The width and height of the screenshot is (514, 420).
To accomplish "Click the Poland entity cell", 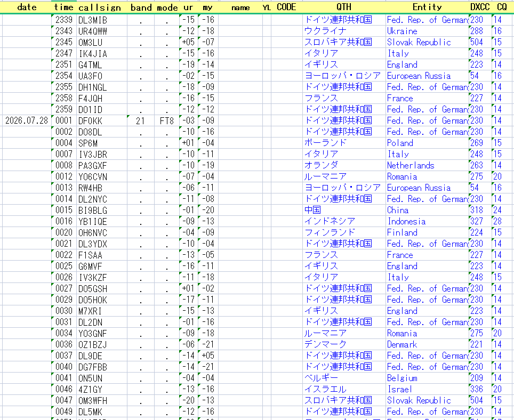I will [427, 143].
